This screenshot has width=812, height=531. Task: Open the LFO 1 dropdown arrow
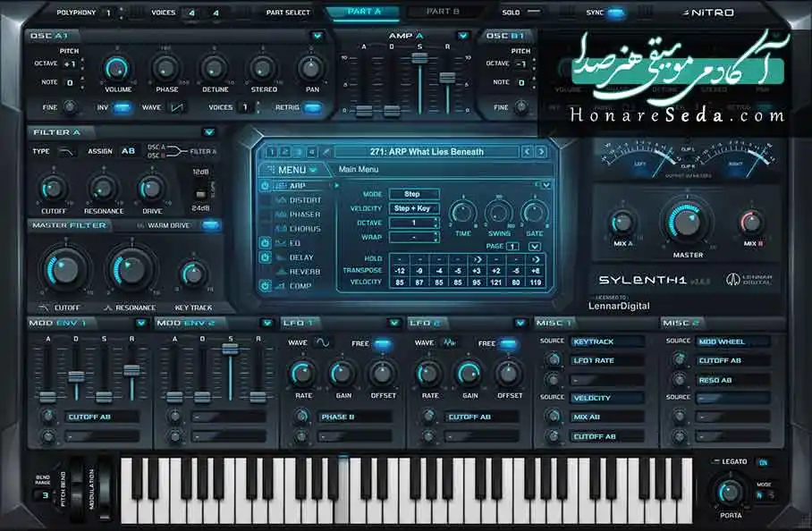pyautogui.click(x=394, y=323)
